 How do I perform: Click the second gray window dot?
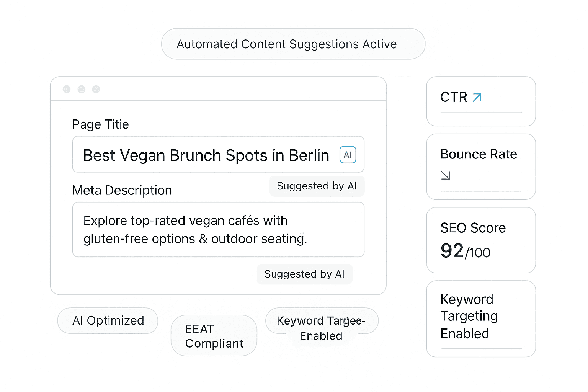[x=82, y=89]
